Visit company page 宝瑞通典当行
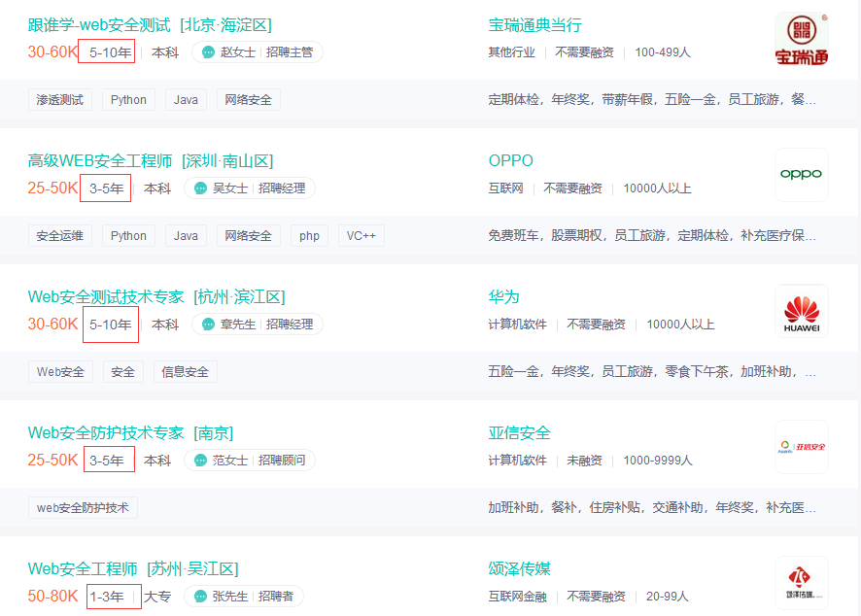The height and width of the screenshot is (616, 861). pyautogui.click(x=534, y=25)
